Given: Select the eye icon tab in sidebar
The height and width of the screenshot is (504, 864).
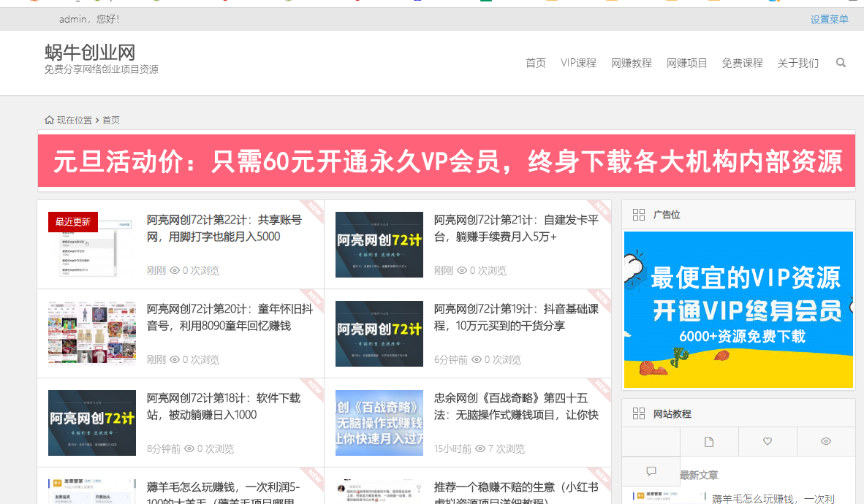Looking at the screenshot, I should pyautogui.click(x=826, y=442).
